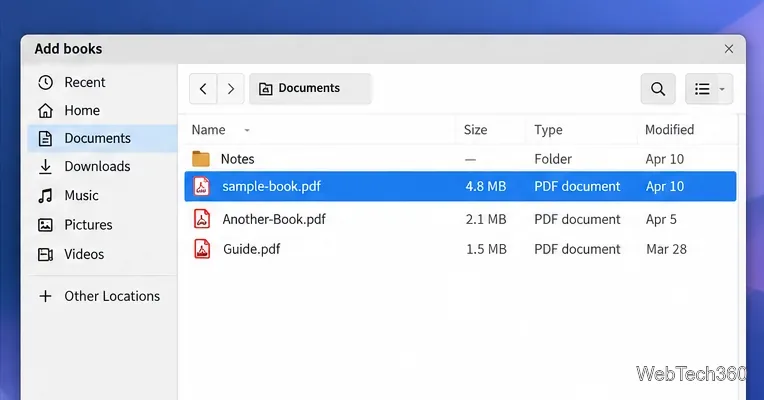This screenshot has height=400, width=764.
Task: Click the Downloads arrow icon
Action: pyautogui.click(x=45, y=167)
